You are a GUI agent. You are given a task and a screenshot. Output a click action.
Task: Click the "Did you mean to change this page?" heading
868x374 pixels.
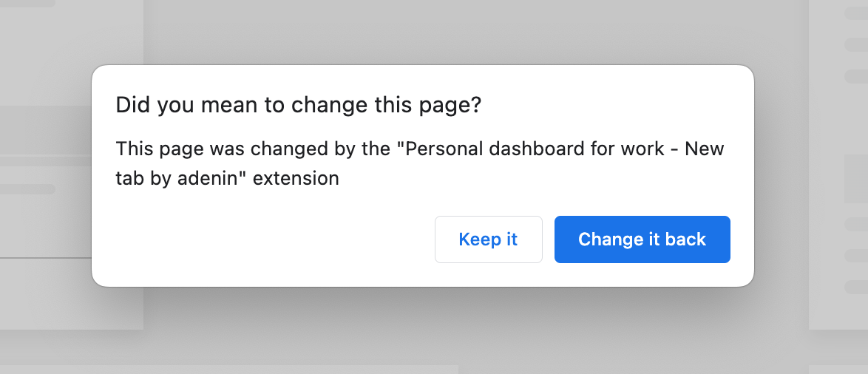pos(299,105)
